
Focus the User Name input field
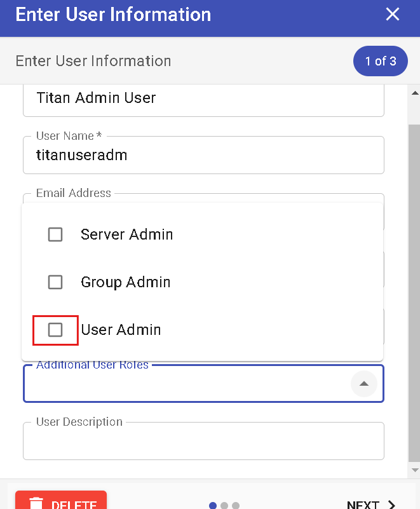coord(203,155)
